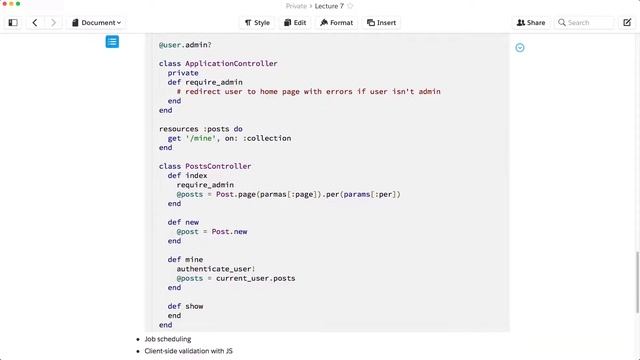
Task: Click the "@post = Post.new" line
Action: (x=212, y=231)
